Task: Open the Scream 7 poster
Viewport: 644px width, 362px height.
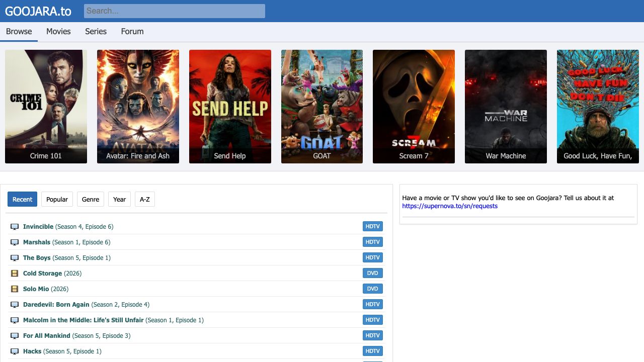Action: 414,107
